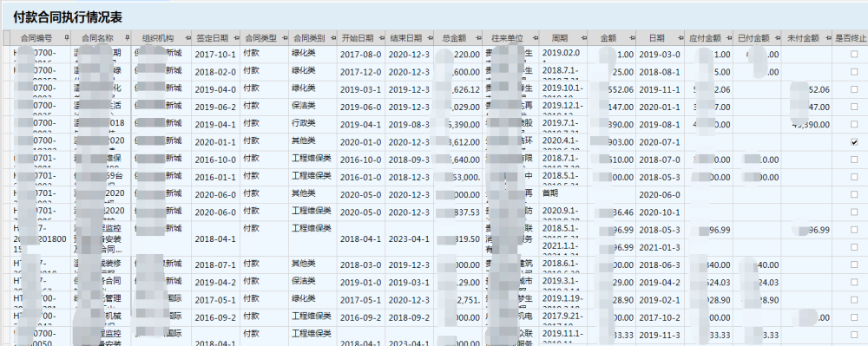This screenshot has height=346, width=868.
Task: Enable 是否终止 for the row dated 2018-06-3
Action: [x=855, y=264]
